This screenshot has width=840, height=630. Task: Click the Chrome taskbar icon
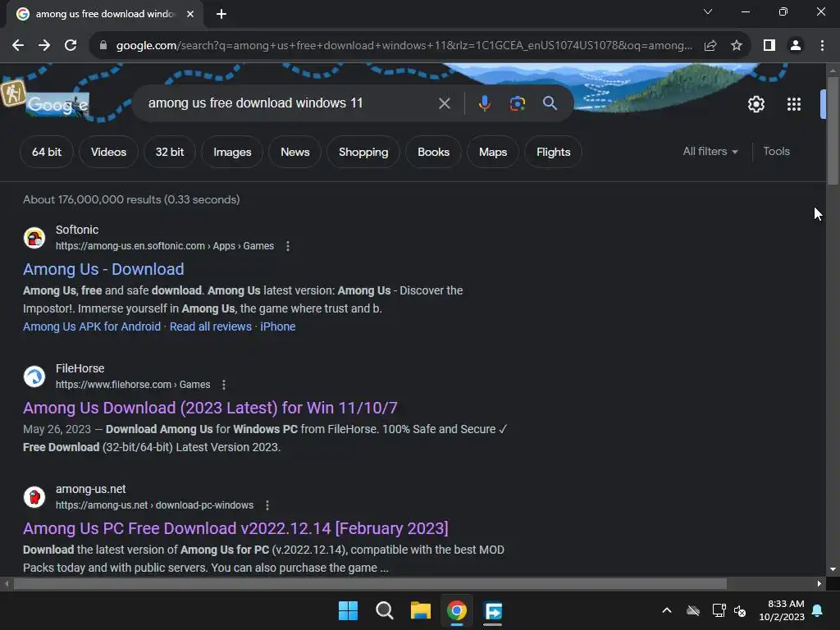click(456, 610)
